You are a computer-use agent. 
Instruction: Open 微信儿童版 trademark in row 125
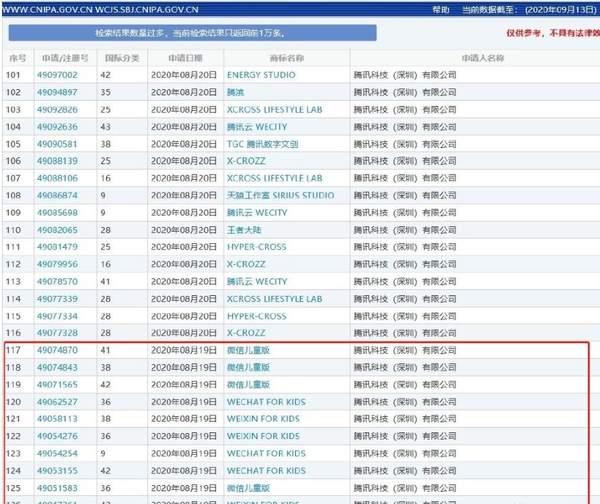248,488
